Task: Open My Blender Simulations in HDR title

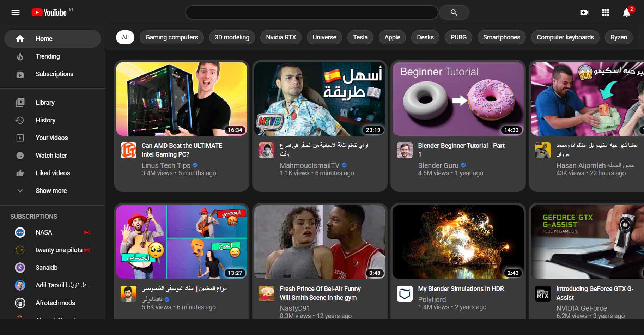Action: (461, 289)
